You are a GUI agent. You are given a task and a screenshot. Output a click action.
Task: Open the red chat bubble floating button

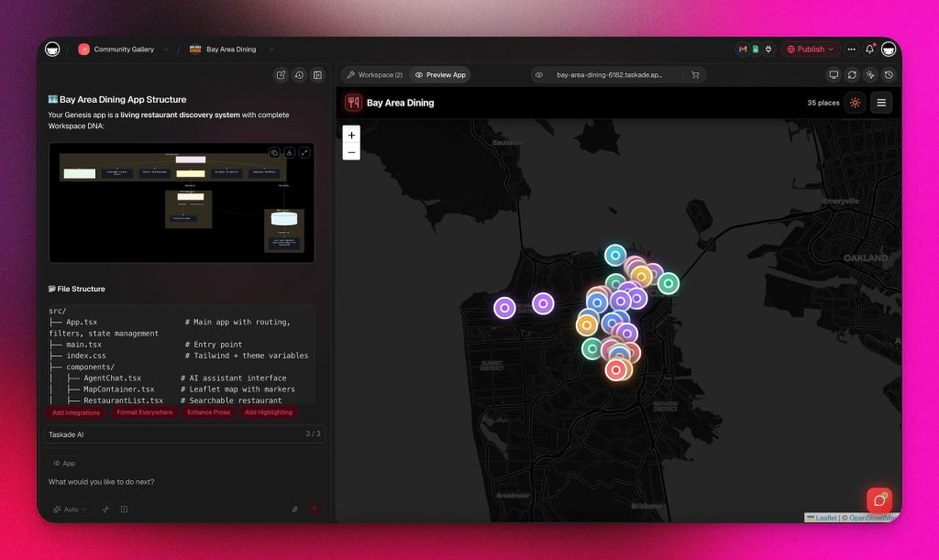[879, 500]
